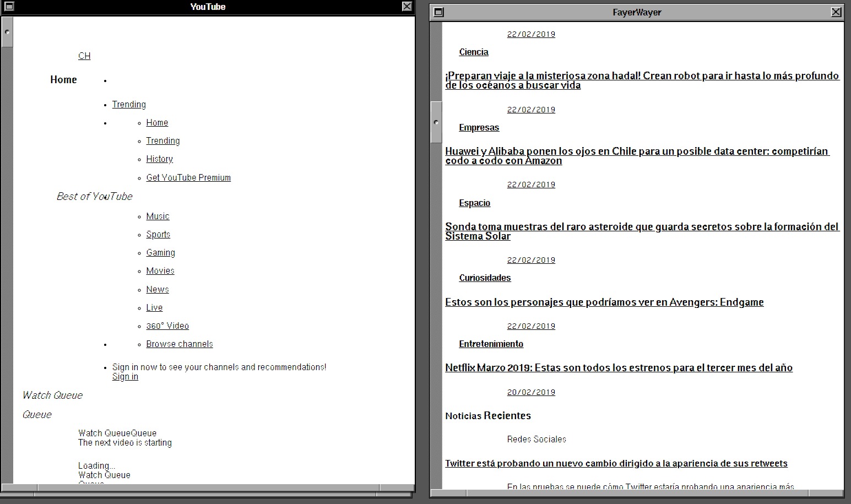This screenshot has width=851, height=504.
Task: Open the Ciencia category link
Action: pos(474,52)
